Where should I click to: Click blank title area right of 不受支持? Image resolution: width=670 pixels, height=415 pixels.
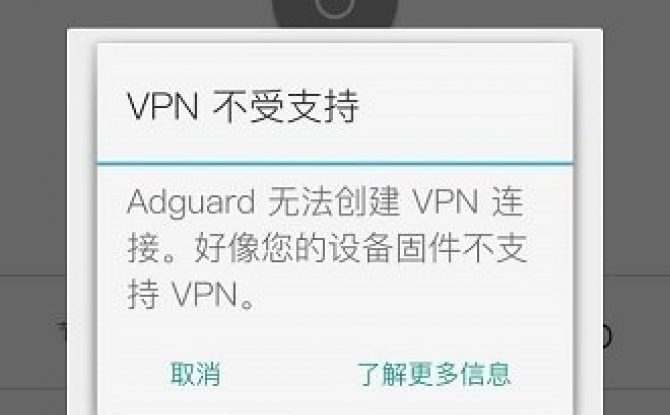pyautogui.click(x=464, y=106)
